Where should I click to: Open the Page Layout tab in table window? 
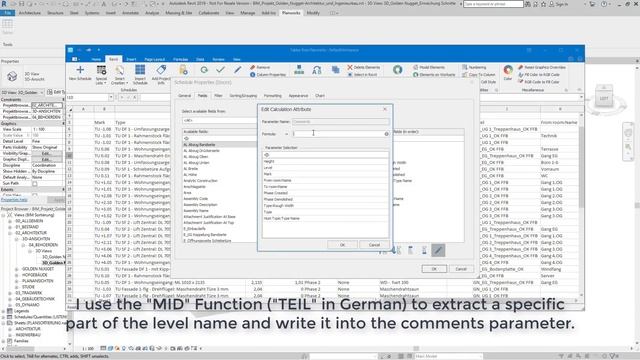[154, 59]
